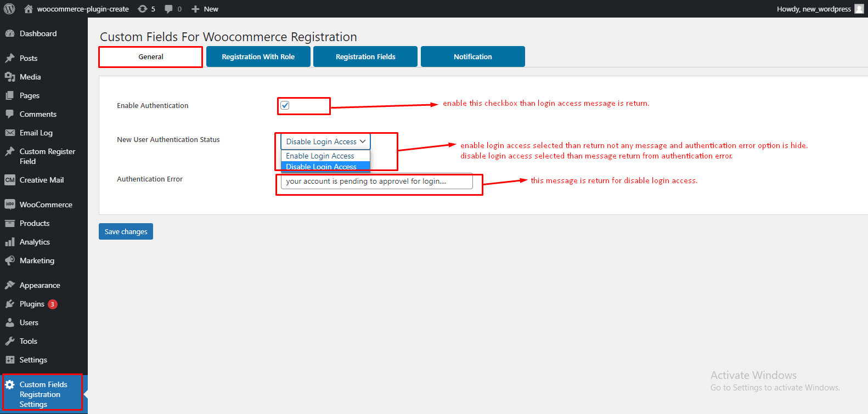Click the Authentication Error label text
Image resolution: width=868 pixels, height=414 pixels.
[150, 179]
